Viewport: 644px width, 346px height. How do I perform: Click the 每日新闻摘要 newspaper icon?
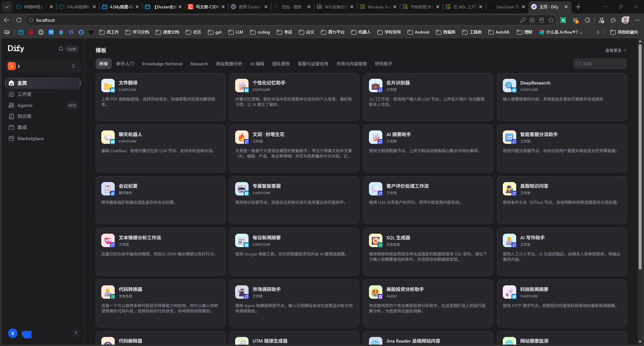point(242,241)
